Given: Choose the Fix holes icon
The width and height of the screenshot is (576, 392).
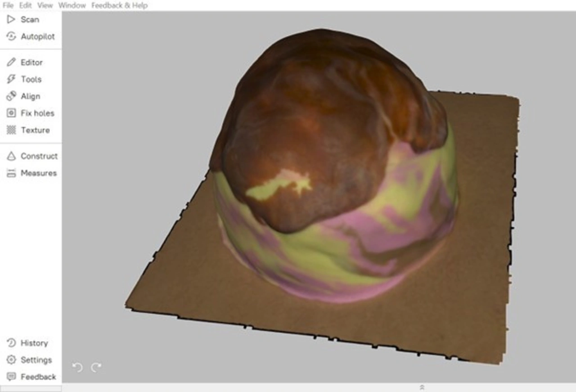Looking at the screenshot, I should (x=11, y=113).
